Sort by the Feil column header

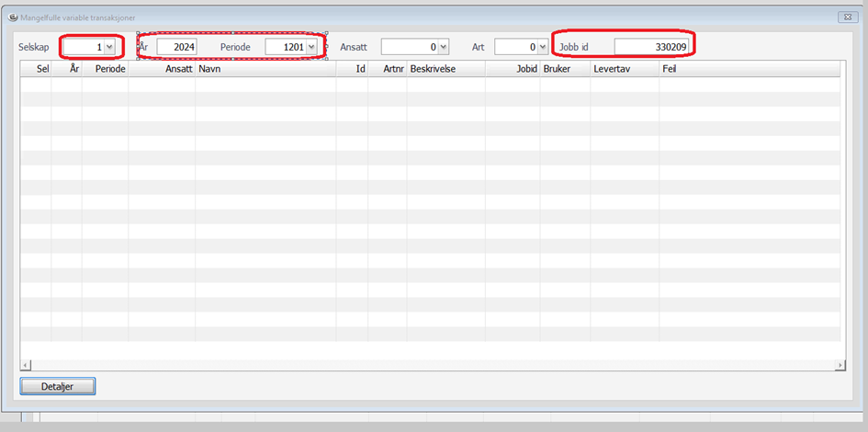click(750, 69)
